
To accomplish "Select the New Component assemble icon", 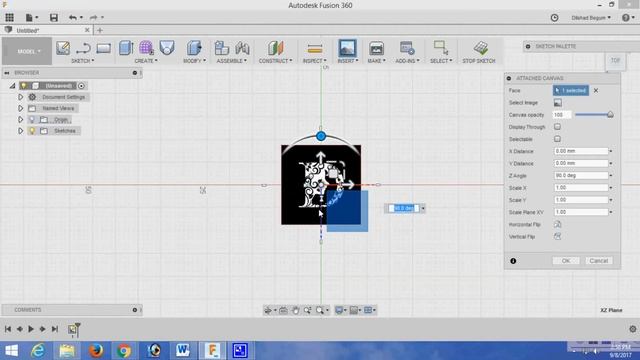I will coord(222,48).
